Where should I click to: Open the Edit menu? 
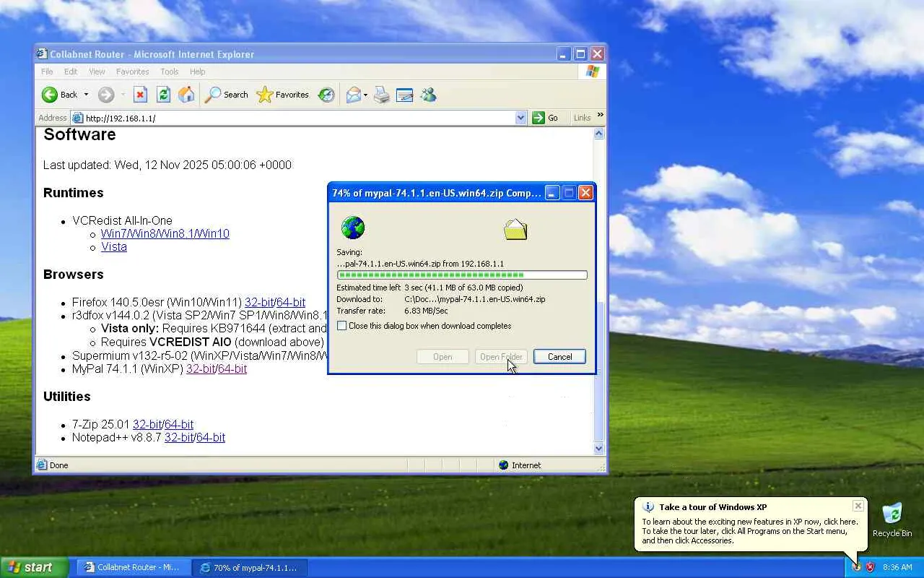tap(71, 72)
